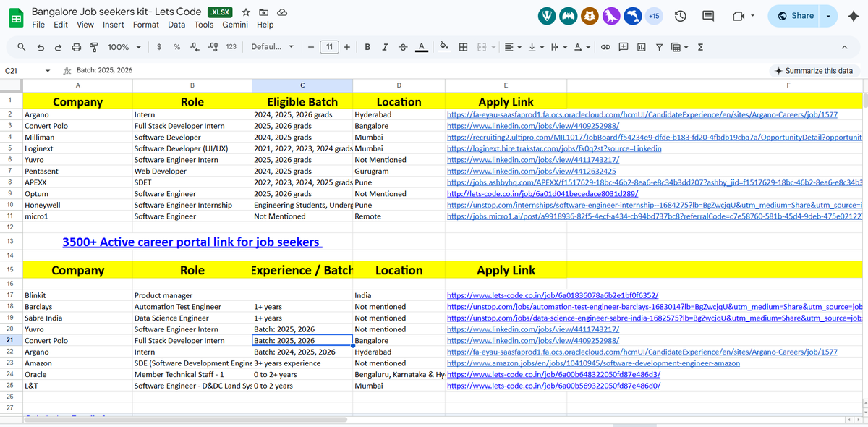Open the Share options dropdown arrow
868x427 pixels.
pos(829,16)
